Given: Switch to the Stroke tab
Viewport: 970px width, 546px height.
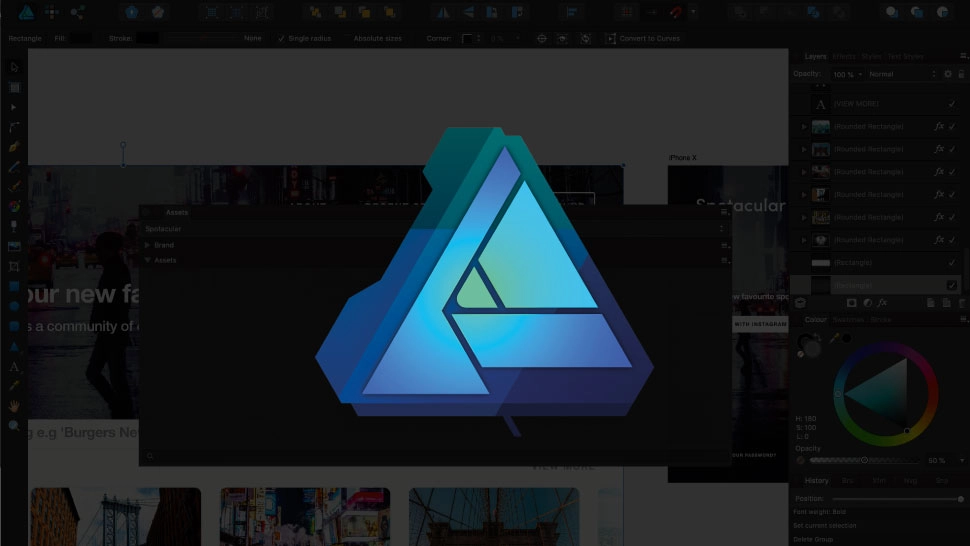Looking at the screenshot, I should point(881,320).
